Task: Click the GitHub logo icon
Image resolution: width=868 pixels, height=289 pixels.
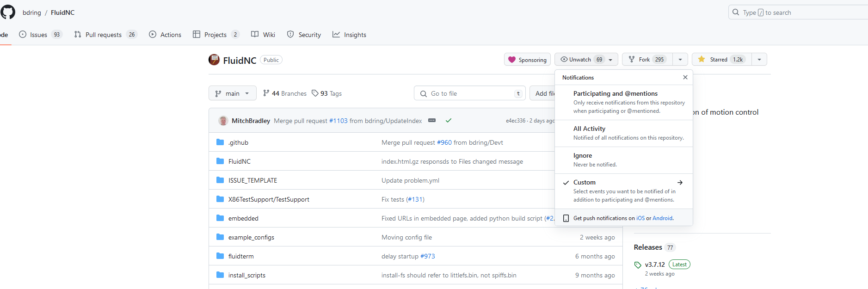Action: point(7,12)
